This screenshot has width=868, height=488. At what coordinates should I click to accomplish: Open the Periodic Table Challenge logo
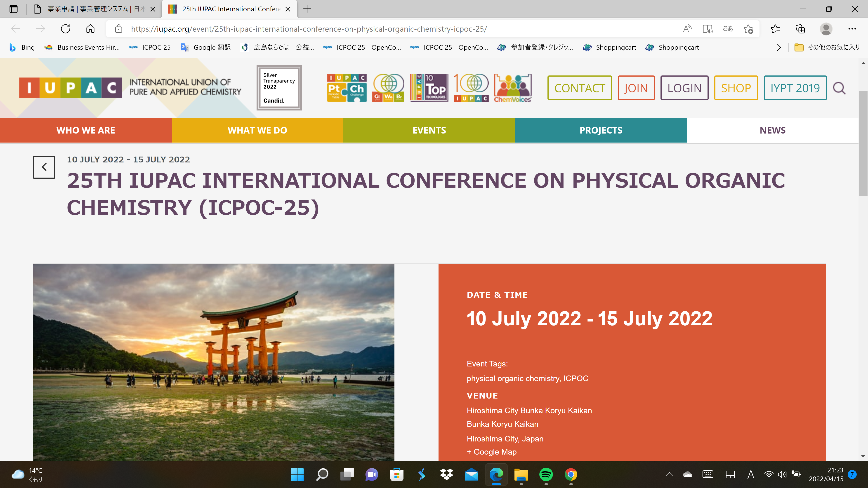click(x=346, y=88)
